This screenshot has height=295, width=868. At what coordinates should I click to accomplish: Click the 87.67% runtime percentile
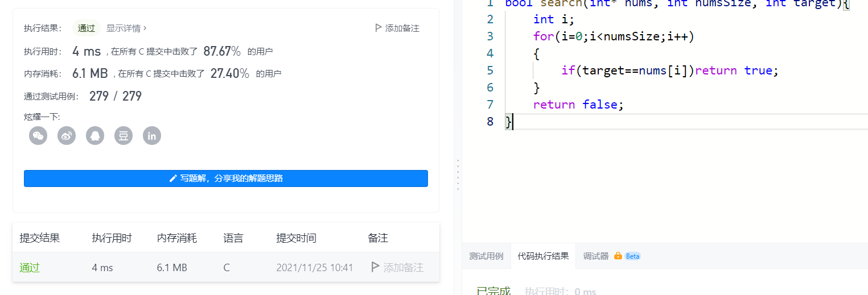click(x=222, y=51)
